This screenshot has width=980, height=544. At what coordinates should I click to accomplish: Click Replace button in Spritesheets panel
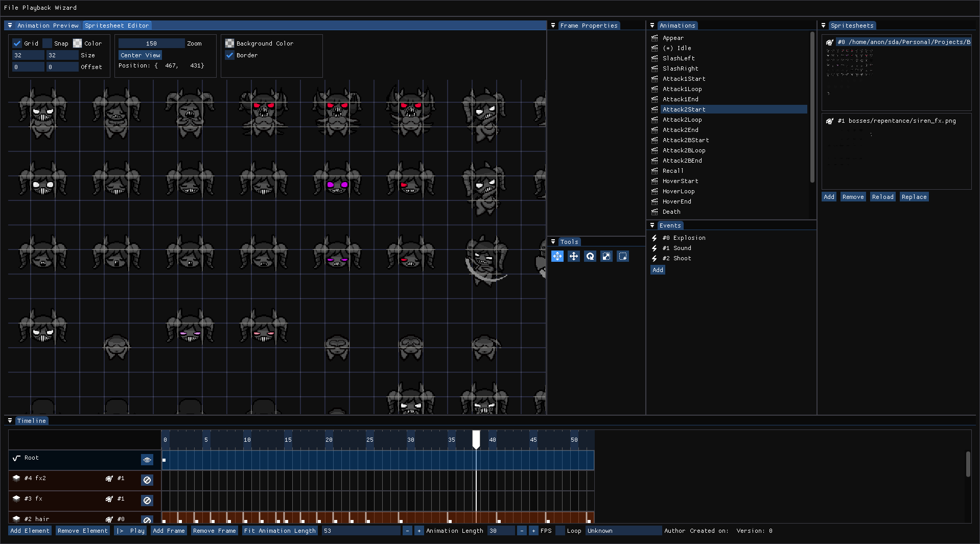(914, 197)
